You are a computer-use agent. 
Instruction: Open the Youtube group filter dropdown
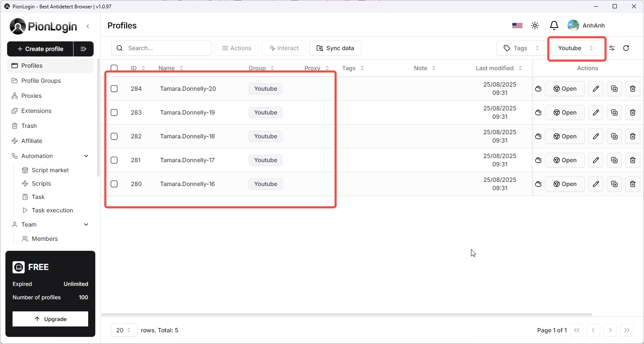click(x=576, y=48)
